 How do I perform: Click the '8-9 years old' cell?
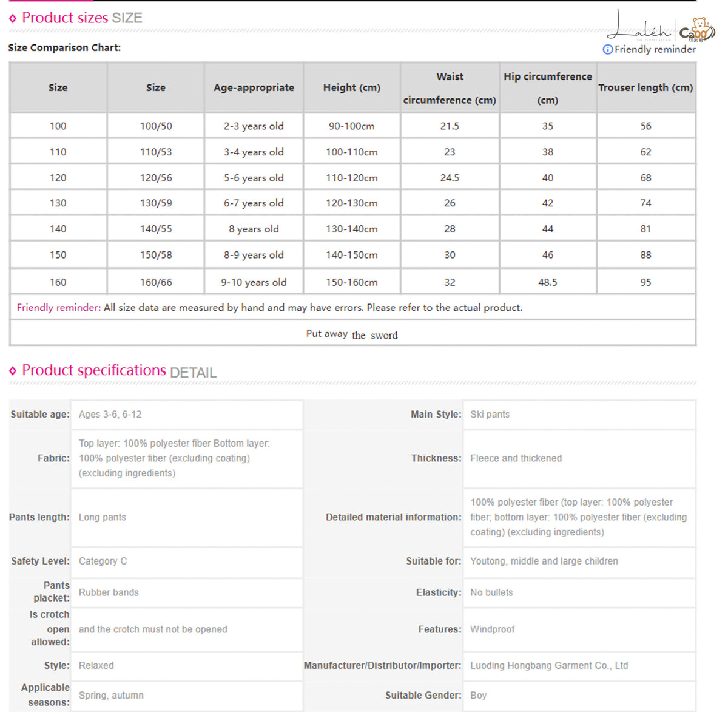point(254,255)
